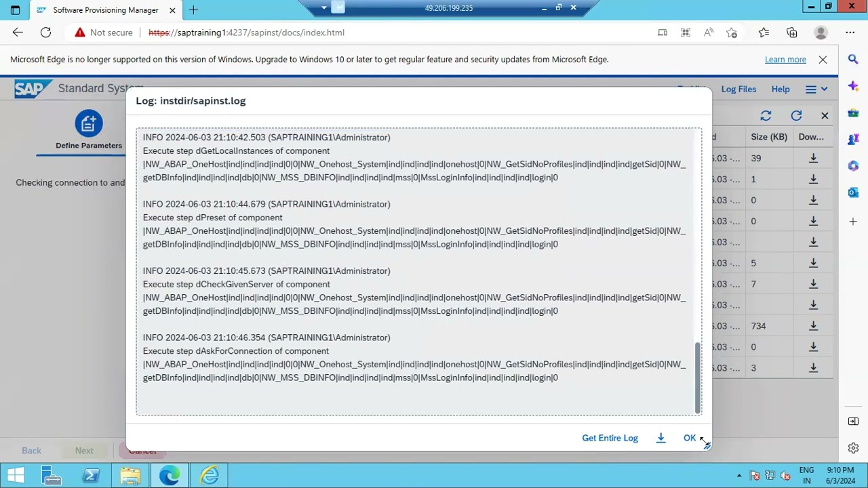
Task: Add a site to the sidebar
Action: [854, 222]
